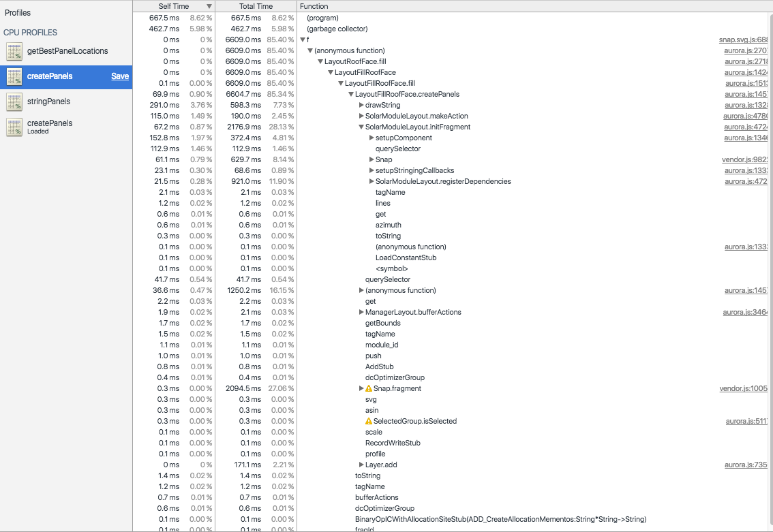Click warning icon beside SelectedGroup.isSelected
This screenshot has height=532, width=773.
coord(369,421)
